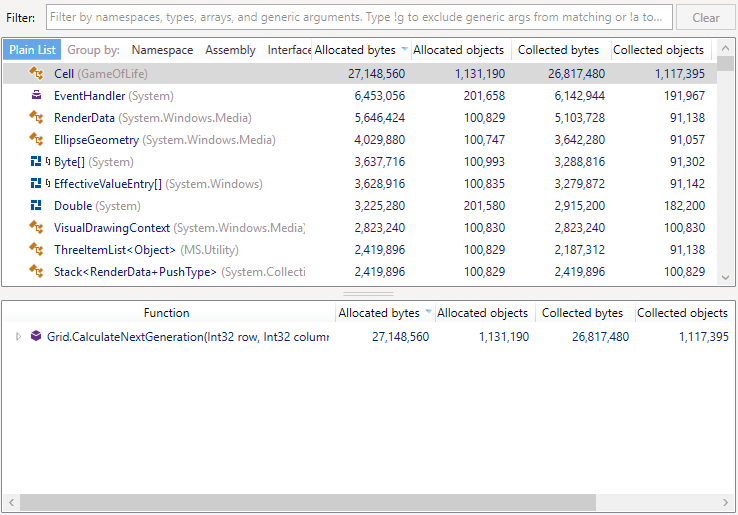
Task: Click the 91,057 collected objects value
Action: pyautogui.click(x=687, y=140)
